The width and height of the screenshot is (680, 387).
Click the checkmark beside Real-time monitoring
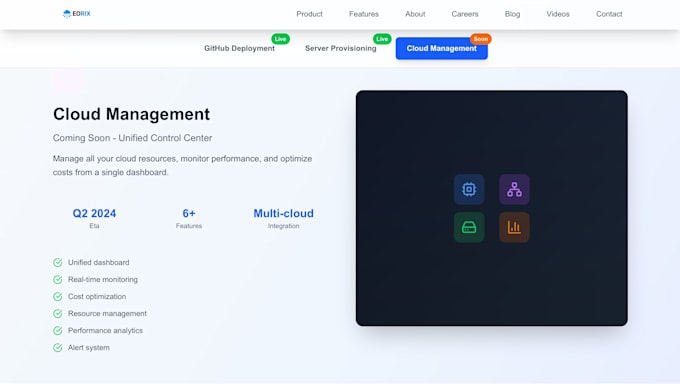58,279
